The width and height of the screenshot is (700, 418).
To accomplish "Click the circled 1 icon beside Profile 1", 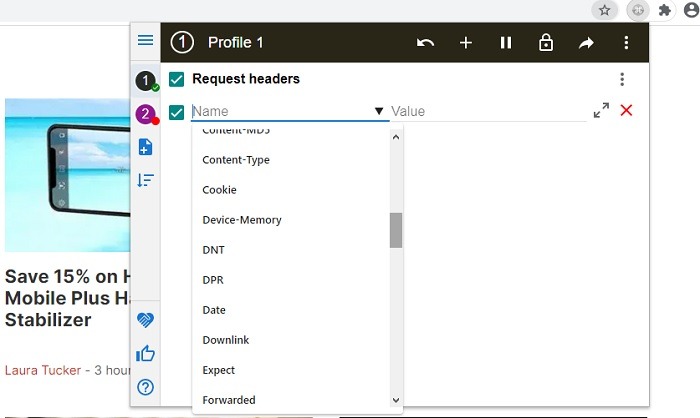I will [182, 43].
